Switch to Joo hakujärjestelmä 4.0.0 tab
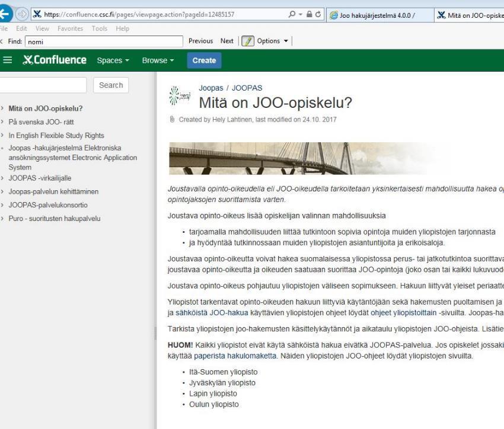 [380, 15]
